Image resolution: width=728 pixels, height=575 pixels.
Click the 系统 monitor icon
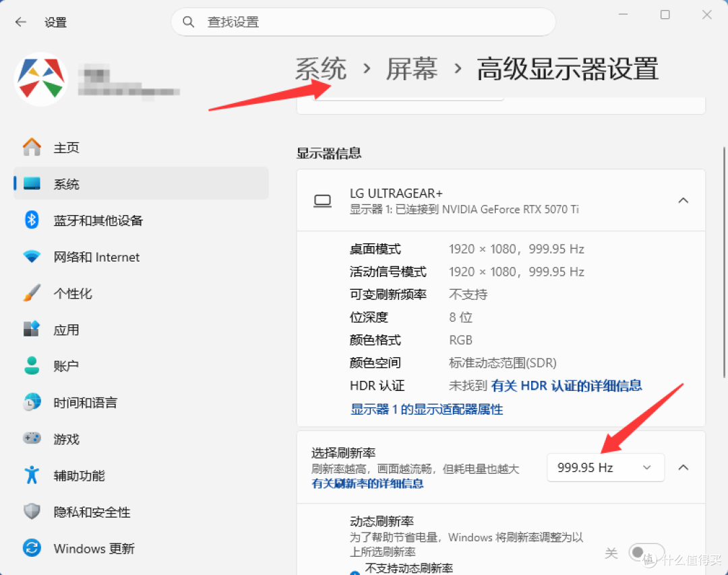point(32,183)
